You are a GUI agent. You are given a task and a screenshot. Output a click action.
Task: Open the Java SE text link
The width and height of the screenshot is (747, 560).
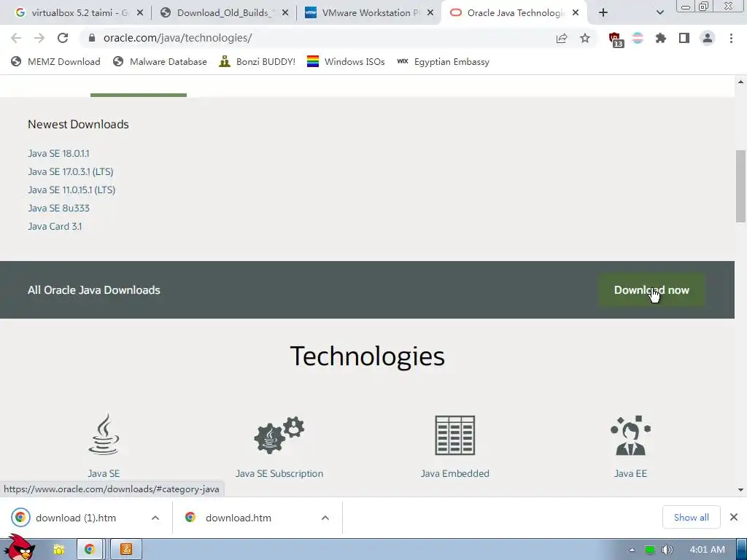(x=104, y=473)
